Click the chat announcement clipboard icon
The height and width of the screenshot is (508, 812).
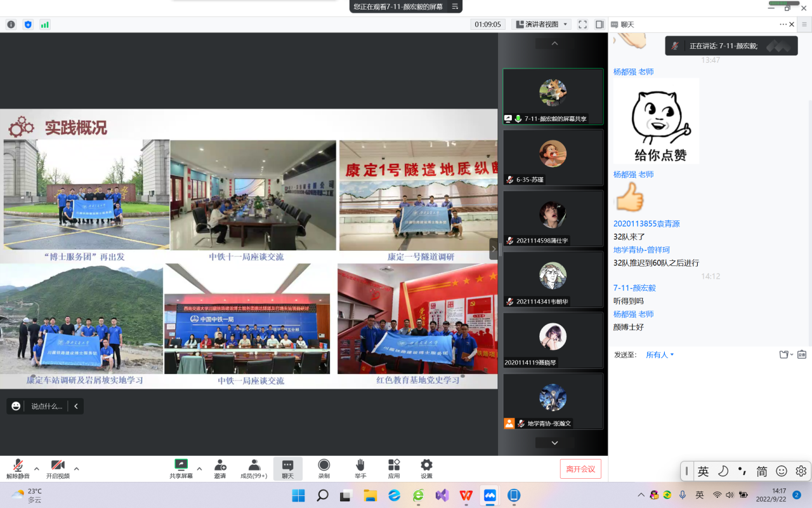tap(801, 354)
